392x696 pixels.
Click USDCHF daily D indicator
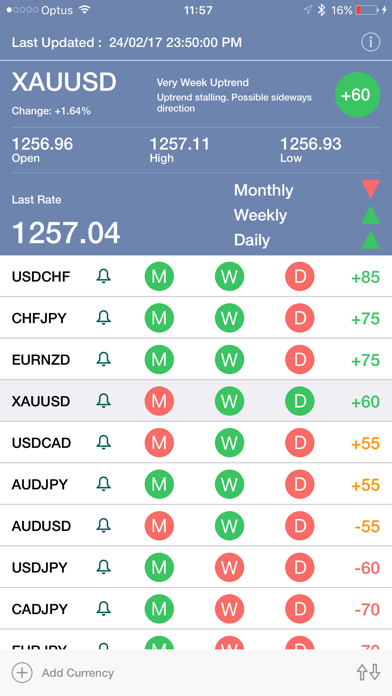[300, 277]
